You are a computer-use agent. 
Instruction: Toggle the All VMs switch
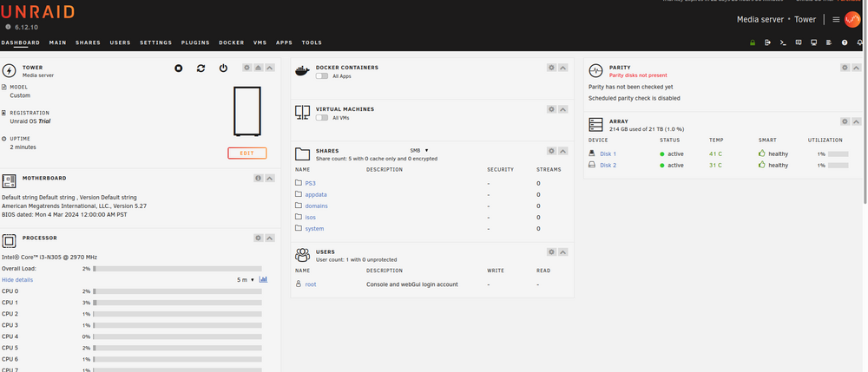(x=322, y=118)
